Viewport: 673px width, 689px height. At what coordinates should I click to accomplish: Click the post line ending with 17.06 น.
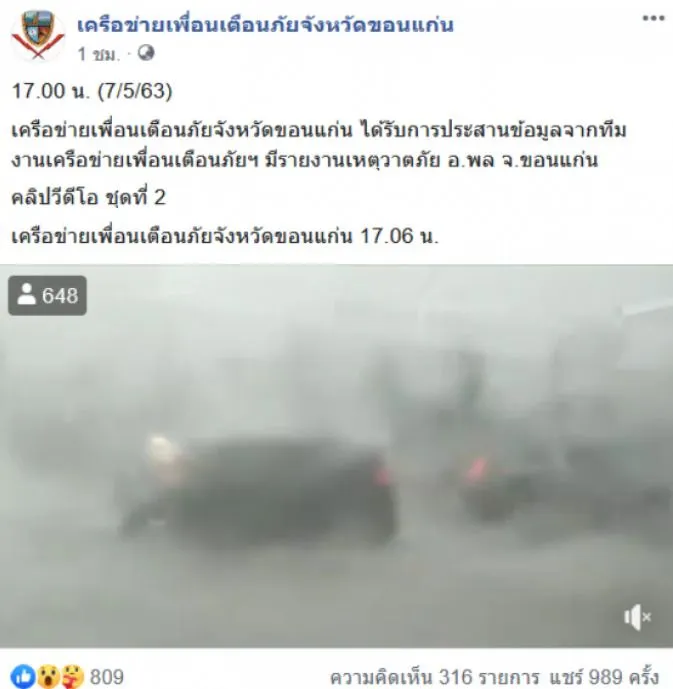tap(225, 236)
